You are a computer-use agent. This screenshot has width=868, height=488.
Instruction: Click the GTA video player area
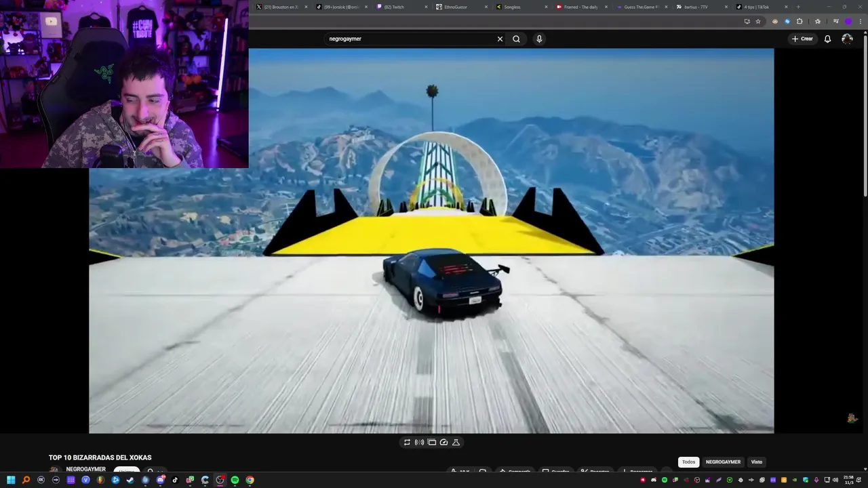click(x=431, y=241)
